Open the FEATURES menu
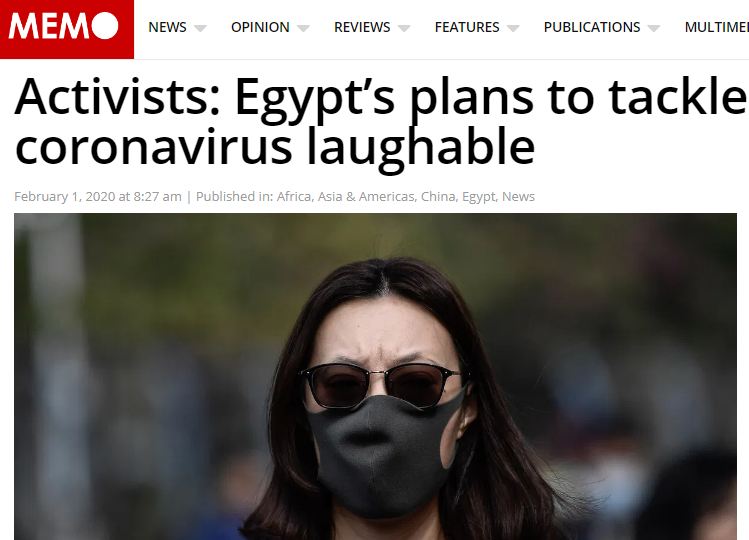This screenshot has height=540, width=749. (x=467, y=27)
